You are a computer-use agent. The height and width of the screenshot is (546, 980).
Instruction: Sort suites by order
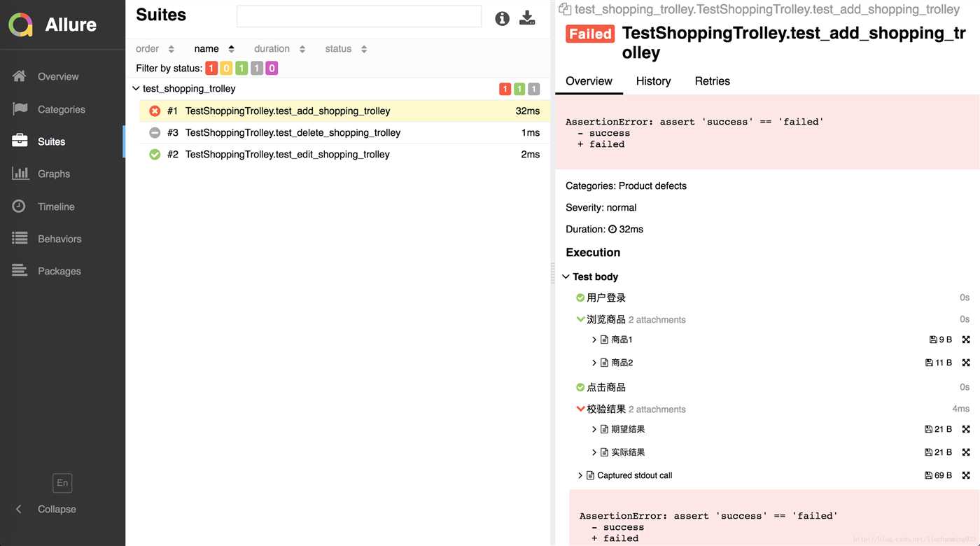point(155,49)
